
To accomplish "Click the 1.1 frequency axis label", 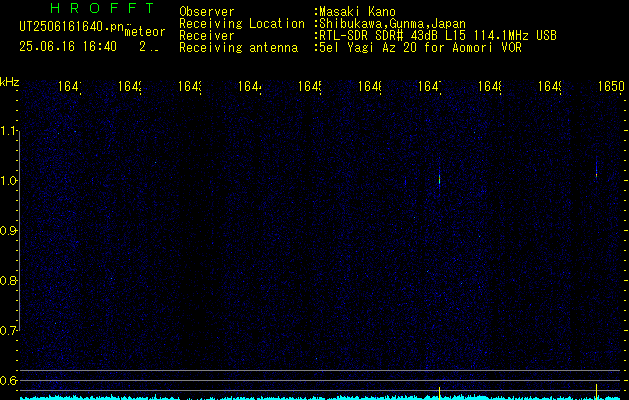I will point(10,131).
